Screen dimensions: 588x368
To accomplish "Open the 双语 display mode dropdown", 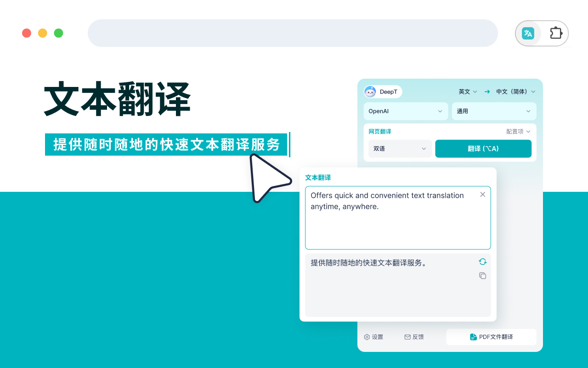I will (x=400, y=149).
